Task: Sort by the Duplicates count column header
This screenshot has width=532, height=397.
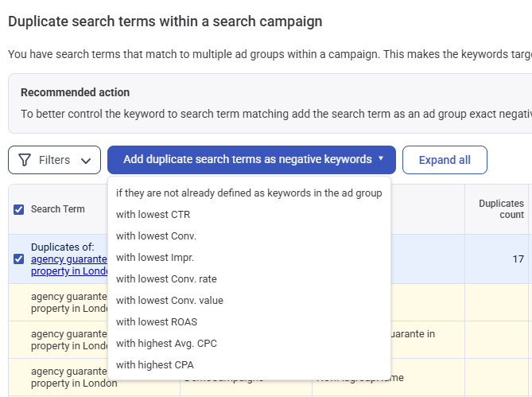Action: point(501,209)
